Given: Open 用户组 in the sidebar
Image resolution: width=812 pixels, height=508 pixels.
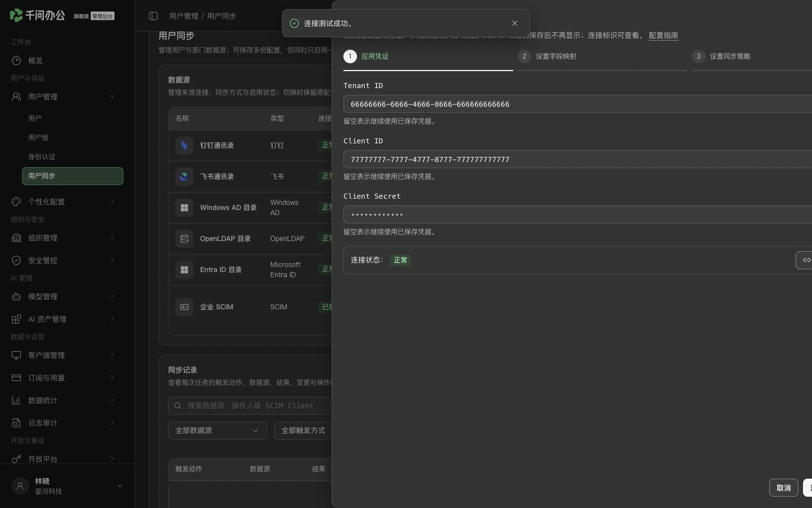Looking at the screenshot, I should 73,138.
